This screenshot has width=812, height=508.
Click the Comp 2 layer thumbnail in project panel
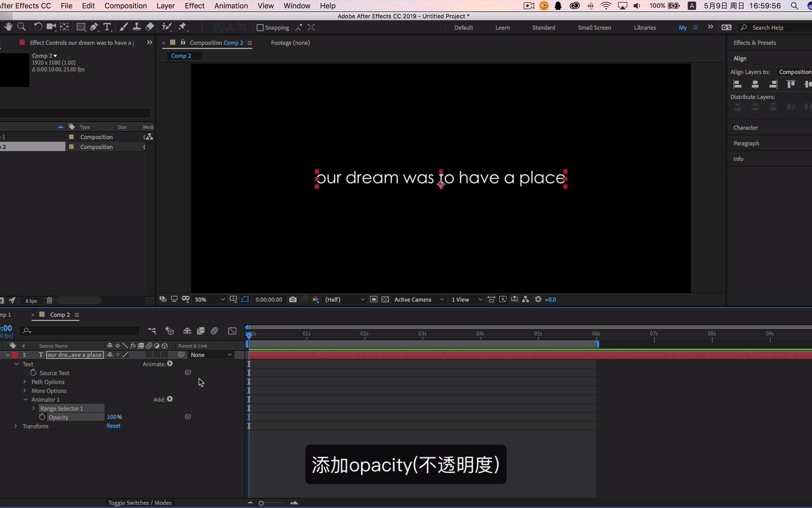70,147
